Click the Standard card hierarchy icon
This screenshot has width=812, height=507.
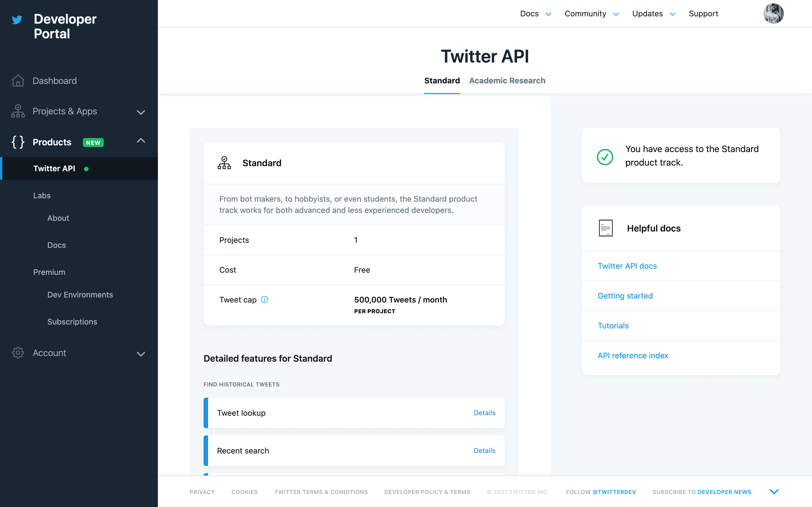(x=224, y=163)
